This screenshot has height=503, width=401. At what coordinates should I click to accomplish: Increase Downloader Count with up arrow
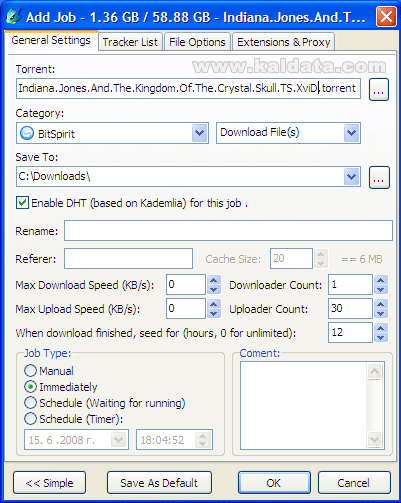(380, 280)
